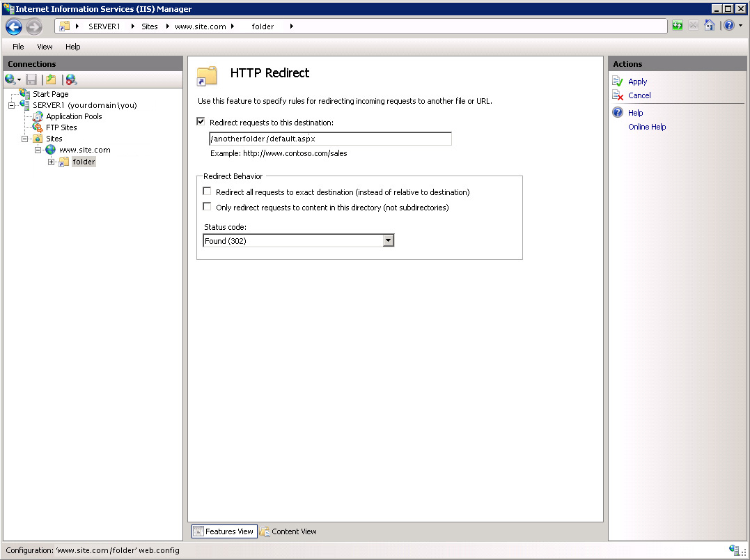
Task: Open breadcrumb arrow after www.site.com
Action: click(233, 26)
